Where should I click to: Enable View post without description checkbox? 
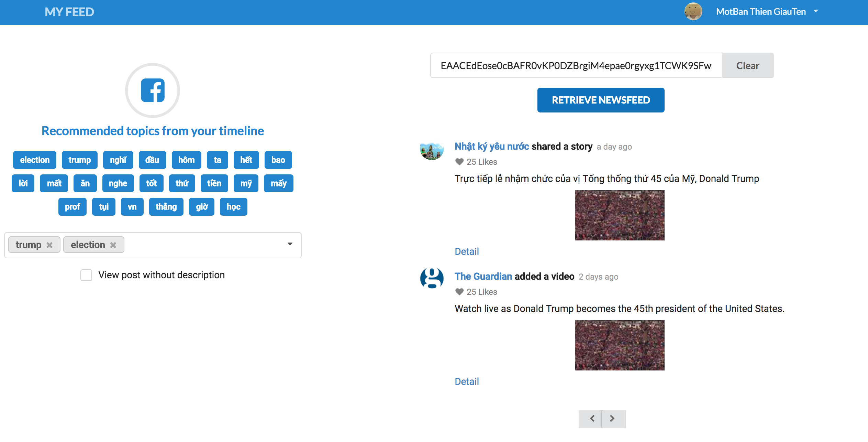[86, 275]
